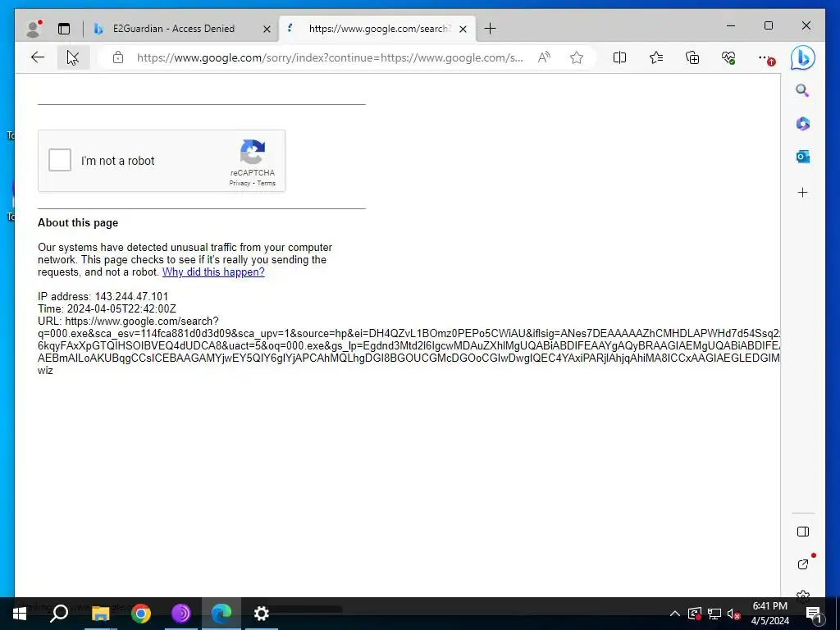840x630 pixels.
Task: Click the address bar URL field
Action: coord(330,58)
